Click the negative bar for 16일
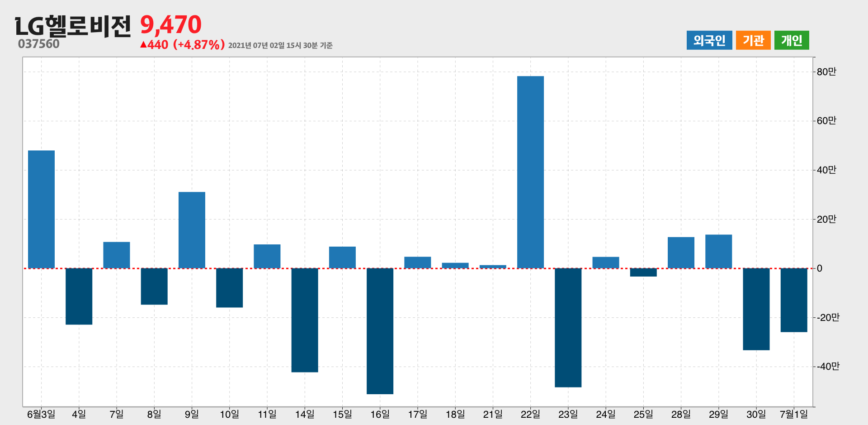This screenshot has width=868, height=425. pos(380,331)
